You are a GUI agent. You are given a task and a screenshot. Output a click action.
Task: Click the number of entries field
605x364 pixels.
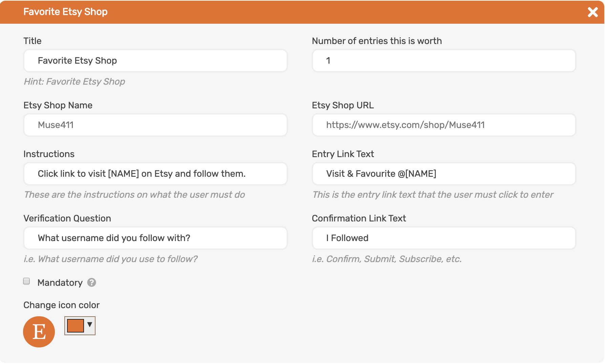point(444,61)
